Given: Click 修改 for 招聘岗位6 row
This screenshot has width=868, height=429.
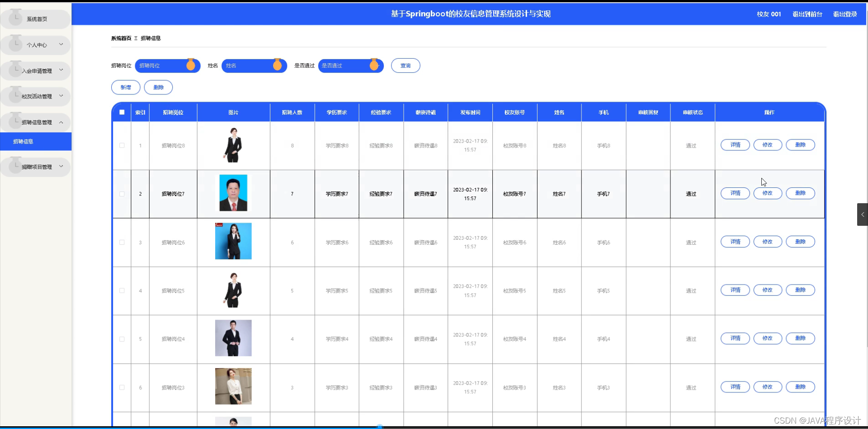Looking at the screenshot, I should (768, 242).
